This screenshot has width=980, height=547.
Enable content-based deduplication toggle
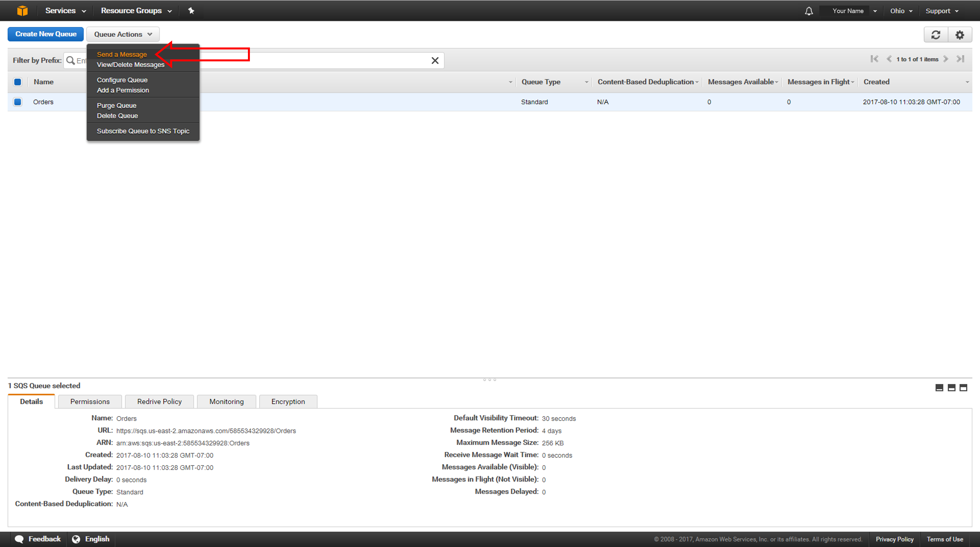122,79
